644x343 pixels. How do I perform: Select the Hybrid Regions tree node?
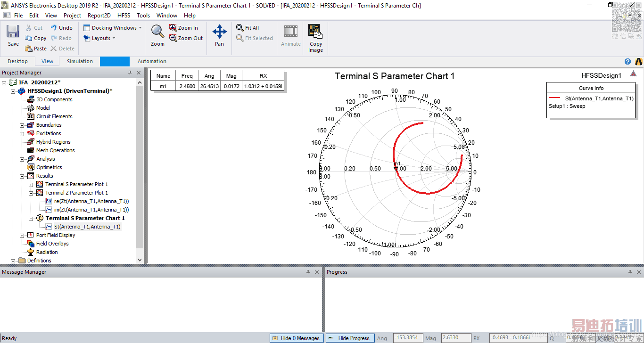pos(53,142)
